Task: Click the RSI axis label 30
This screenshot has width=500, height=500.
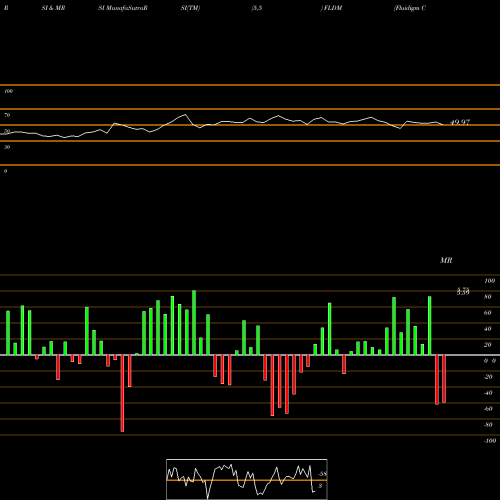Action: click(7, 147)
